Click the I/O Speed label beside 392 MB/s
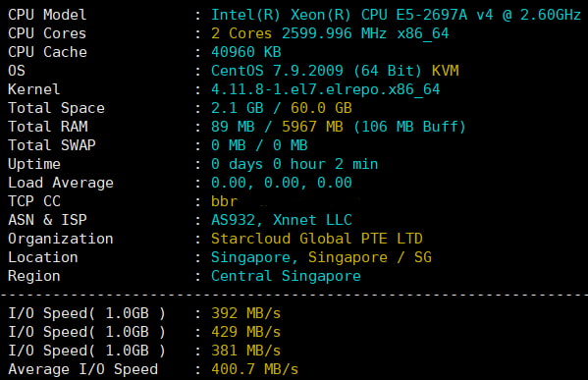 tap(86, 313)
